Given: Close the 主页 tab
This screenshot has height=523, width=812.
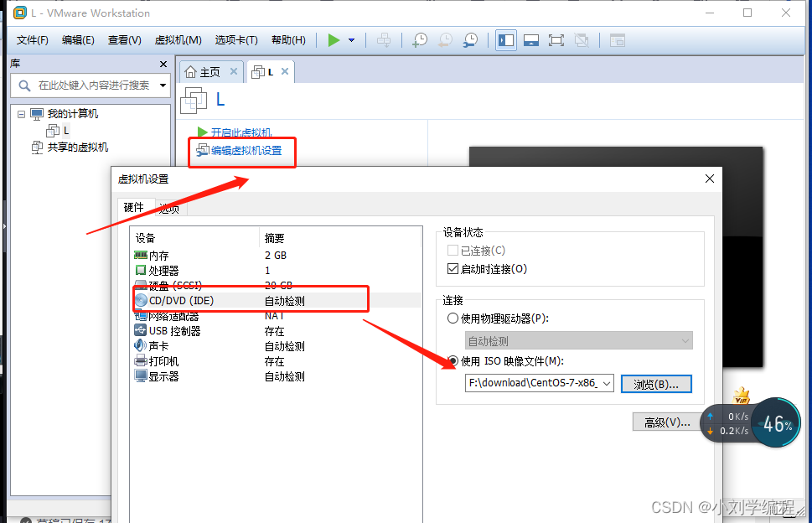Looking at the screenshot, I should [234, 71].
